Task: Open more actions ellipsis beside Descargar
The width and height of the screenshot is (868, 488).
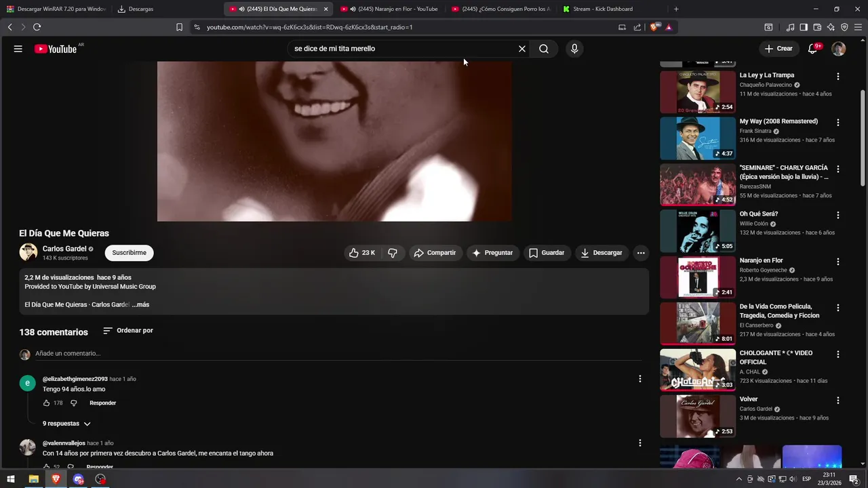Action: coord(641,253)
